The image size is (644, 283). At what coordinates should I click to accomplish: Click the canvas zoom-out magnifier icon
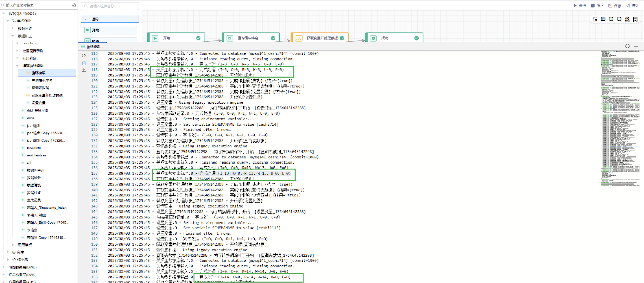click(619, 19)
